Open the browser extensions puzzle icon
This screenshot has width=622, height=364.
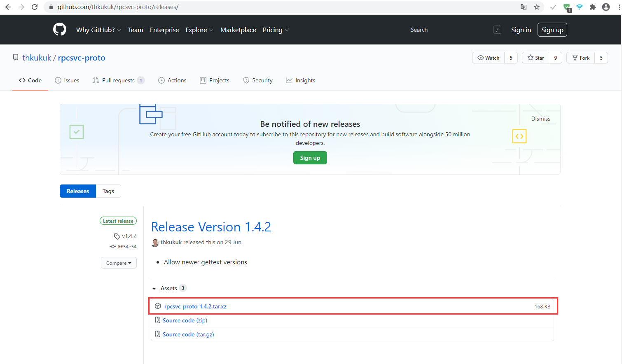592,7
